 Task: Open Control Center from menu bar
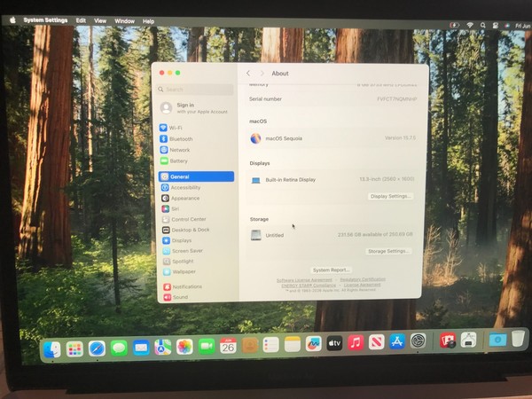(x=496, y=25)
